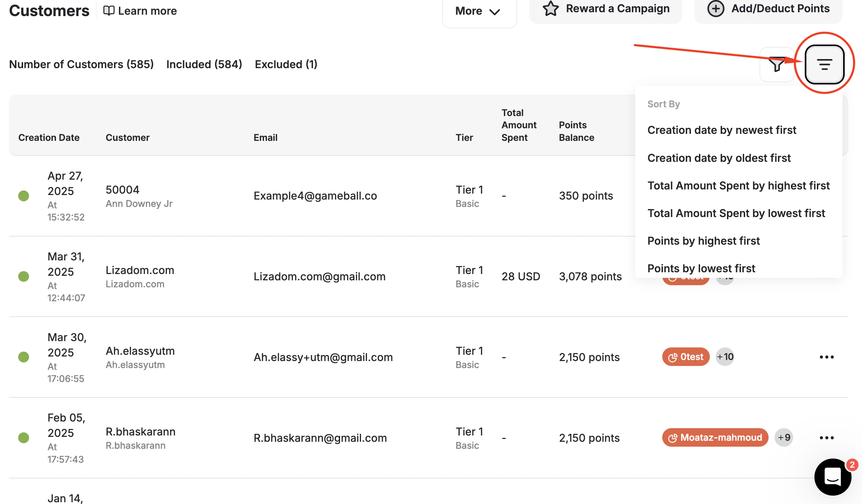This screenshot has height=504, width=862.
Task: Click the Moataz-mahmoud tag on R.bhaskarann row
Action: coord(715,437)
